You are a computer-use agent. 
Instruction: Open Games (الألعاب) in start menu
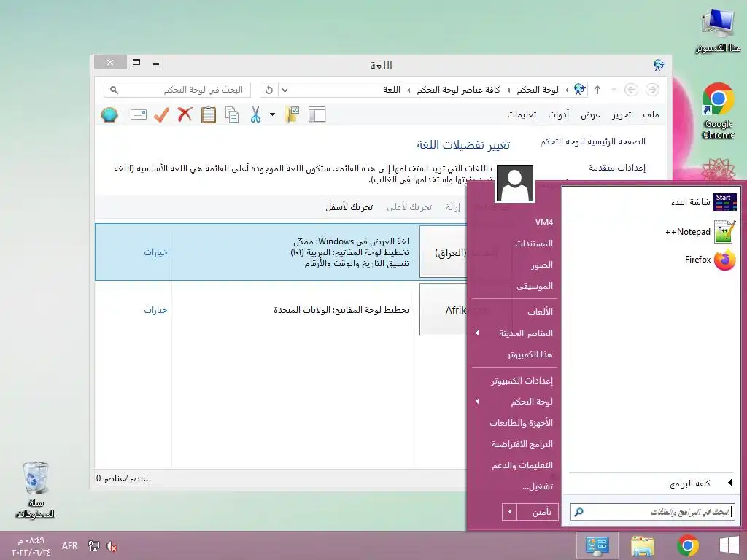click(x=541, y=312)
